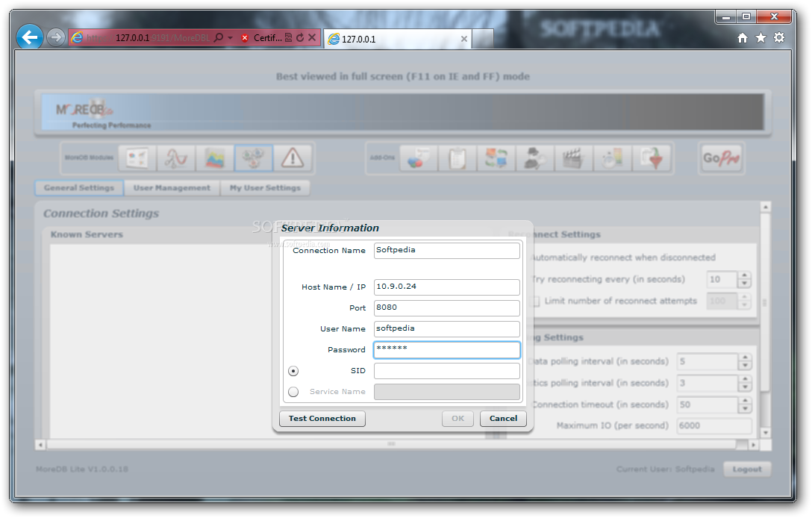Image resolution: width=812 pixels, height=518 pixels.
Task: Decrease connection timeout stepper
Action: (745, 409)
